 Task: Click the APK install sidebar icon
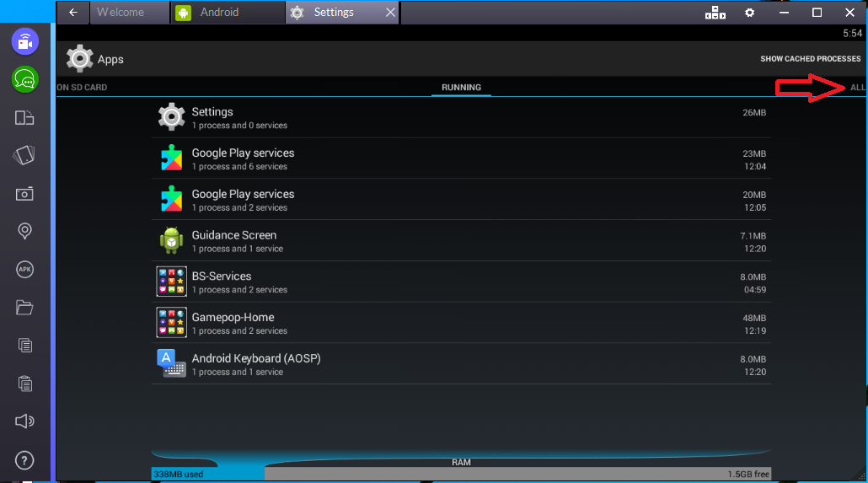(x=24, y=269)
